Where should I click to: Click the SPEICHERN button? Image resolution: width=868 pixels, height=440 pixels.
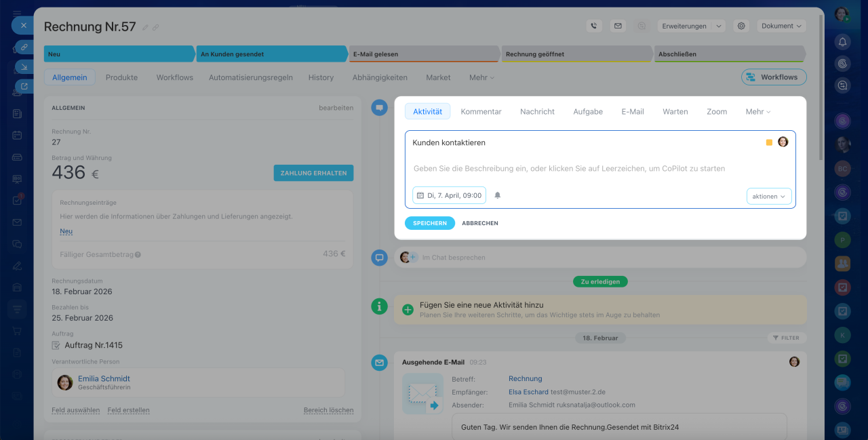pos(429,223)
